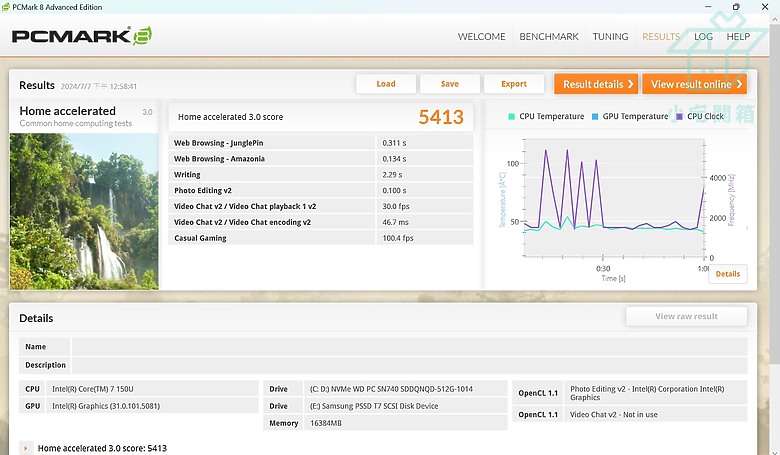Screen dimensions: 780x455
Task: Click Samsung PSSD T7 drive entry
Action: coord(374,406)
